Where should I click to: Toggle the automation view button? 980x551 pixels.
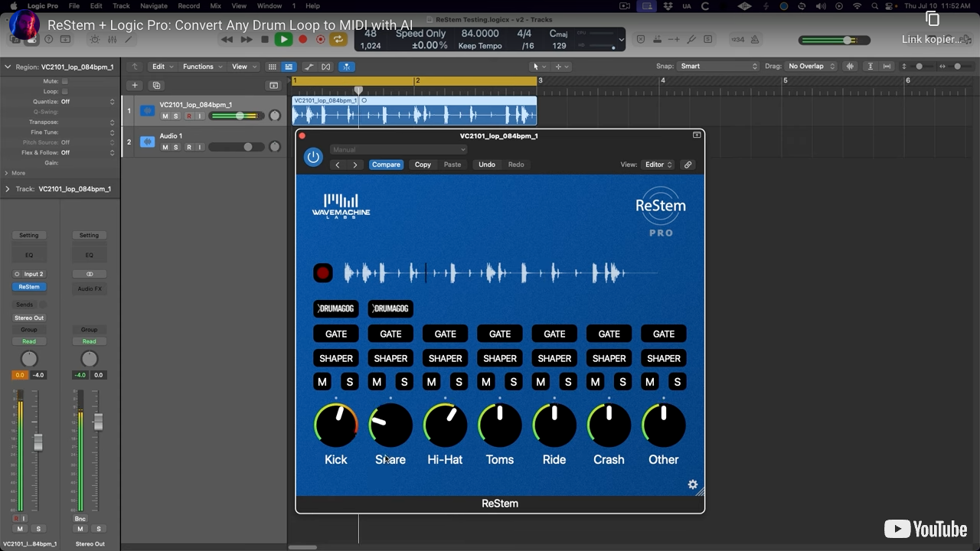(309, 67)
